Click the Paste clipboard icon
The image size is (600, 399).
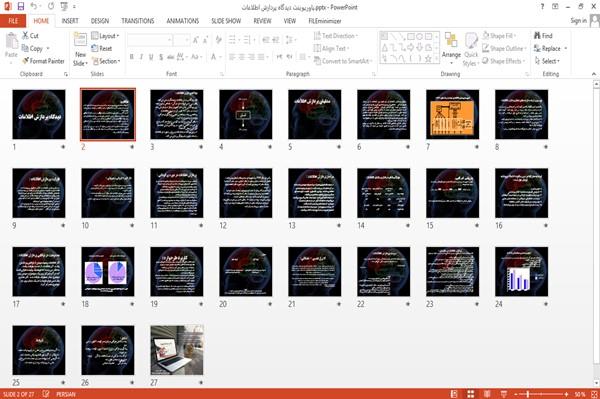(11, 42)
